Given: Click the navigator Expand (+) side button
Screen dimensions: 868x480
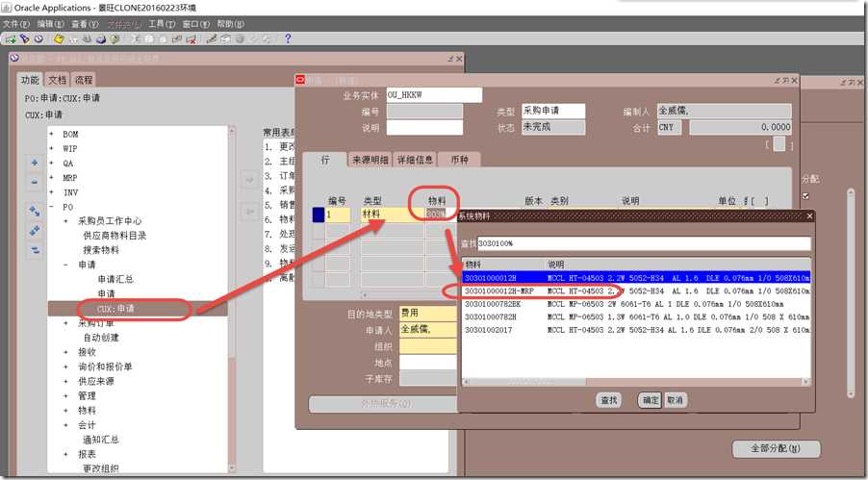Looking at the screenshot, I should tap(35, 164).
